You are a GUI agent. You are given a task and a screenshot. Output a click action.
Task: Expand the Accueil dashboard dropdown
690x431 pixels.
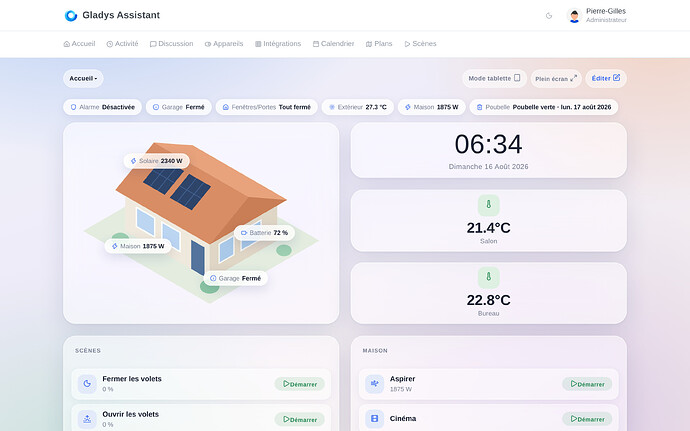(83, 78)
